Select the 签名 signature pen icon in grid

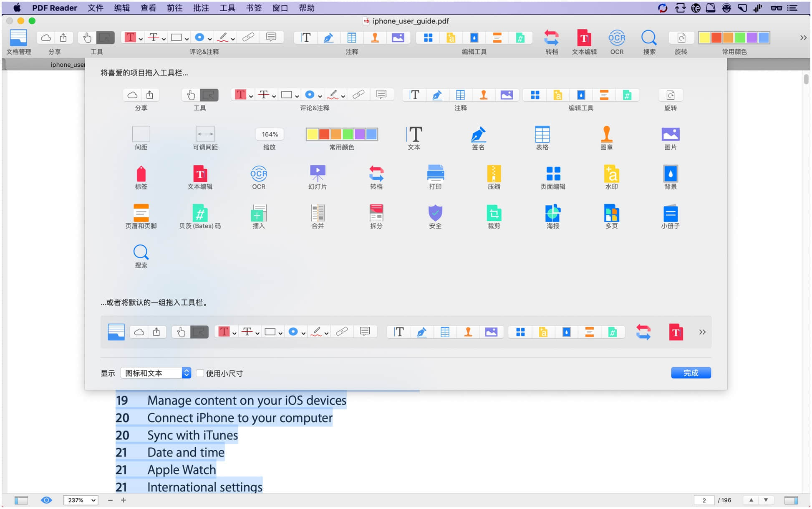[x=478, y=134]
